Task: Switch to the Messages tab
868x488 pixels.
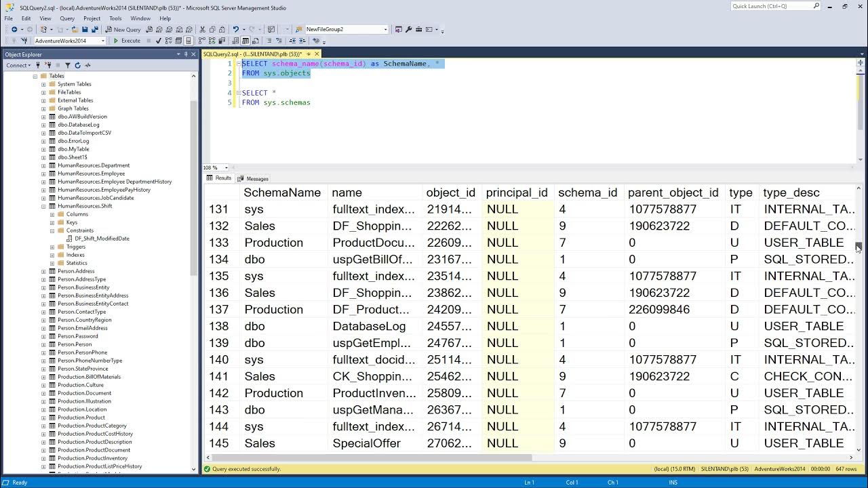Action: click(x=253, y=179)
